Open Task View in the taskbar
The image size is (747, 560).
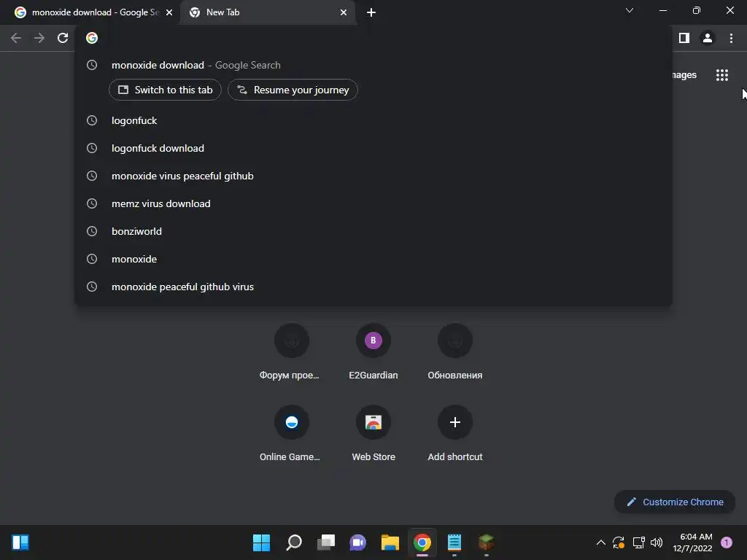point(326,542)
